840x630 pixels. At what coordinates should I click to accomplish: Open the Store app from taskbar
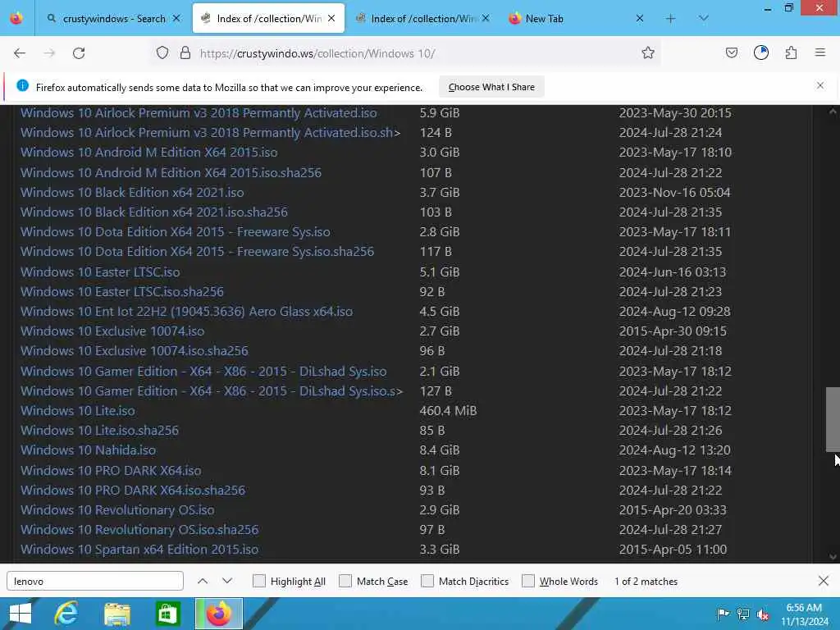pos(167,614)
